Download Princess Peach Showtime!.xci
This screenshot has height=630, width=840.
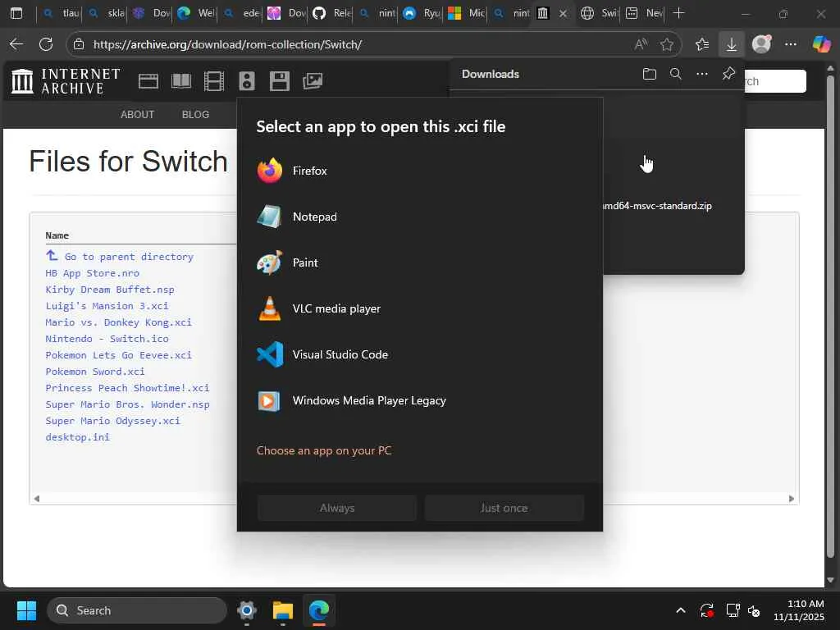tap(127, 388)
